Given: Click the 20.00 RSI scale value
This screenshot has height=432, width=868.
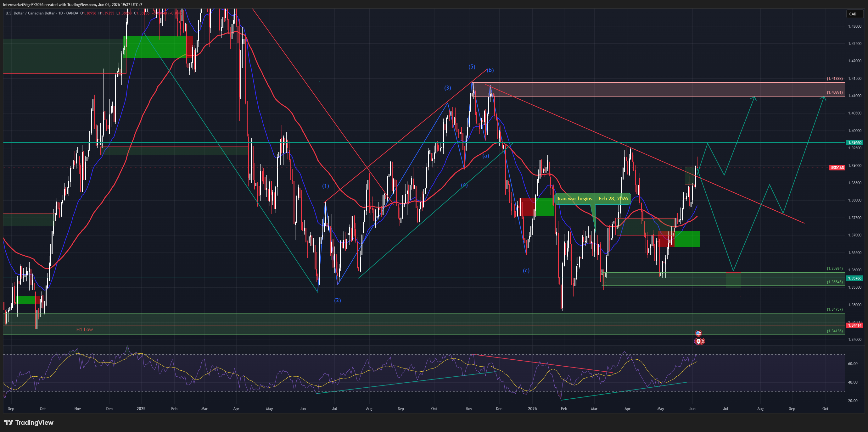Looking at the screenshot, I should pyautogui.click(x=853, y=401).
